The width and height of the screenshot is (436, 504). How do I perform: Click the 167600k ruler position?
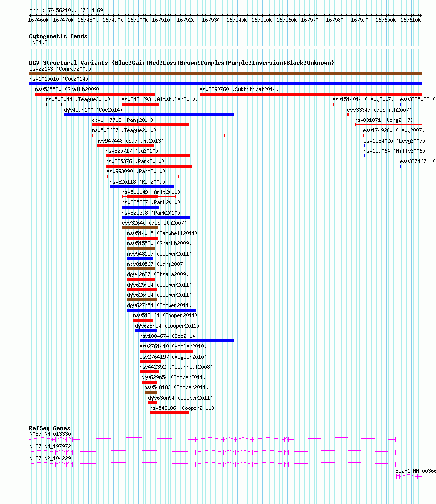386,20
